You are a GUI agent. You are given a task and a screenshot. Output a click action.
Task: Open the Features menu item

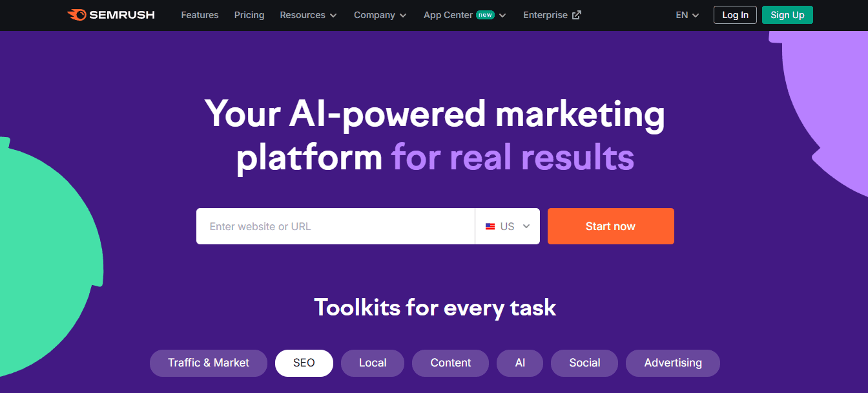tap(200, 15)
